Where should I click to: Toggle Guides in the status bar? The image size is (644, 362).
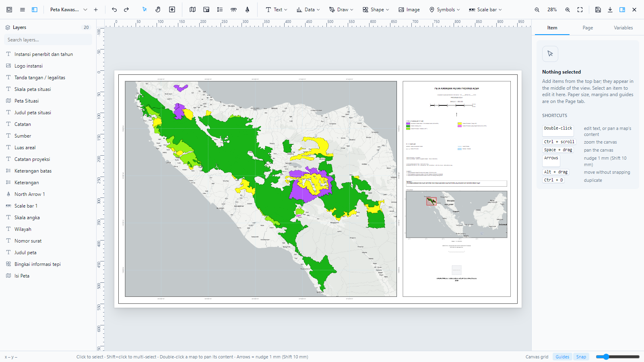(x=562, y=357)
